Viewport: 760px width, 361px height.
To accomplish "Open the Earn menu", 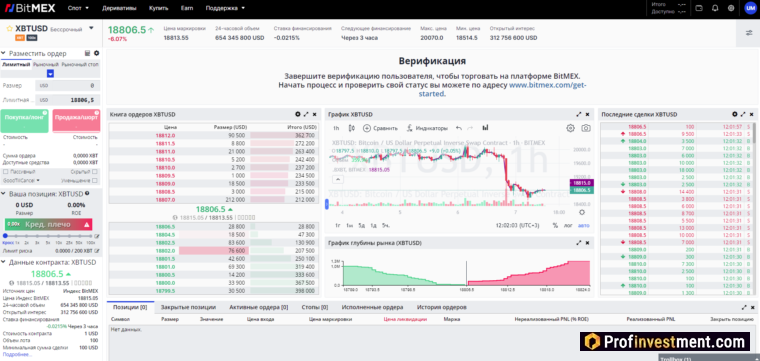I will 187,8.
